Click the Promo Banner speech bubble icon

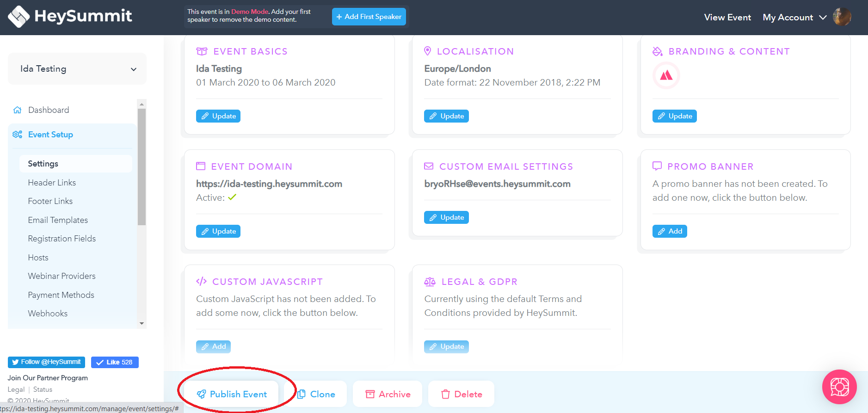657,166
